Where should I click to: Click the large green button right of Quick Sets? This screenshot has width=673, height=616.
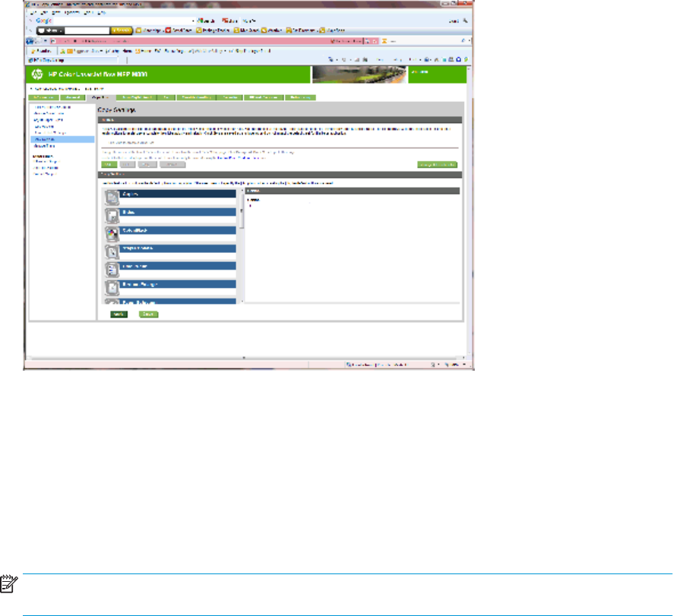pos(437,164)
